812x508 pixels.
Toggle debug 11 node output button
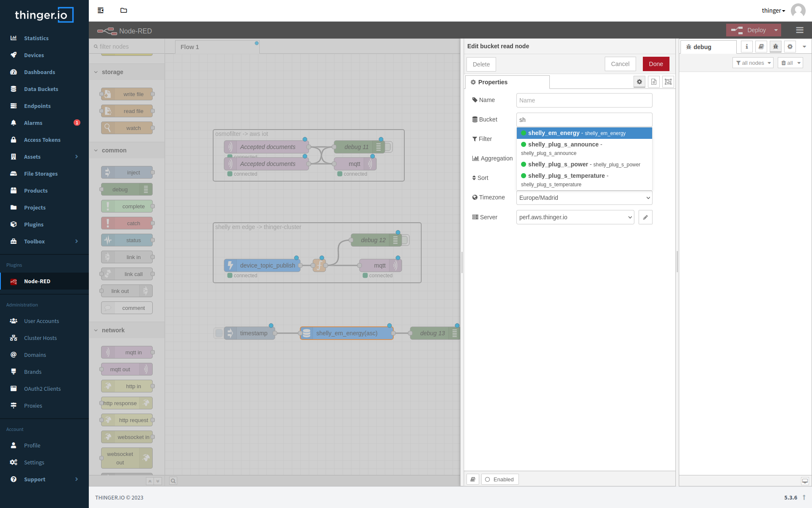point(388,147)
